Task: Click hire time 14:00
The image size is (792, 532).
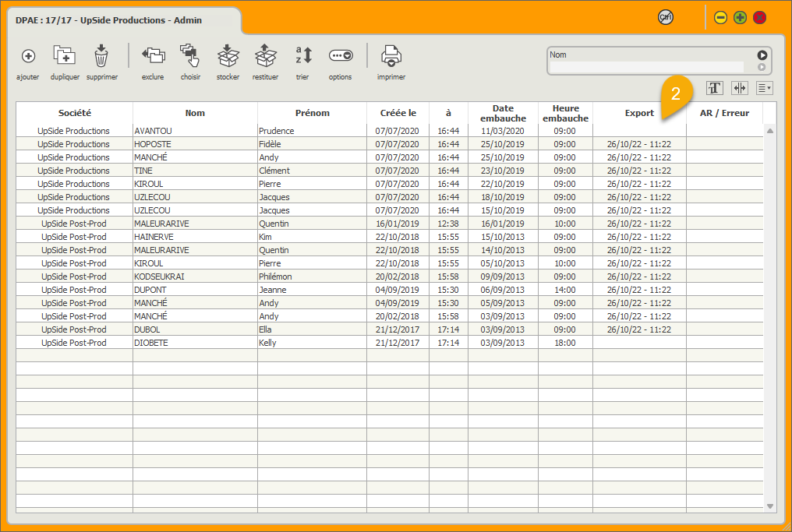Action: 564,290
